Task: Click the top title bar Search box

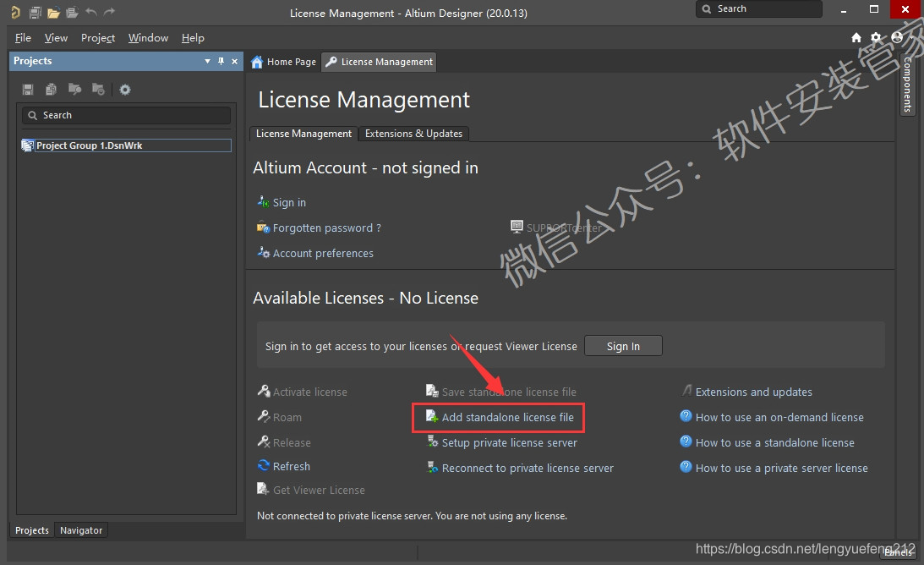Action: coord(759,8)
